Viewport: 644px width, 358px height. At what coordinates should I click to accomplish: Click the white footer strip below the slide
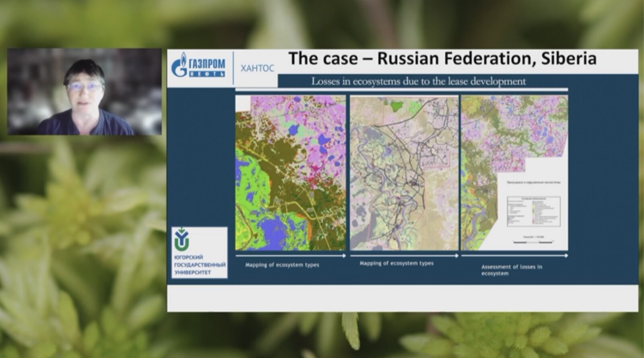pyautogui.click(x=402, y=298)
